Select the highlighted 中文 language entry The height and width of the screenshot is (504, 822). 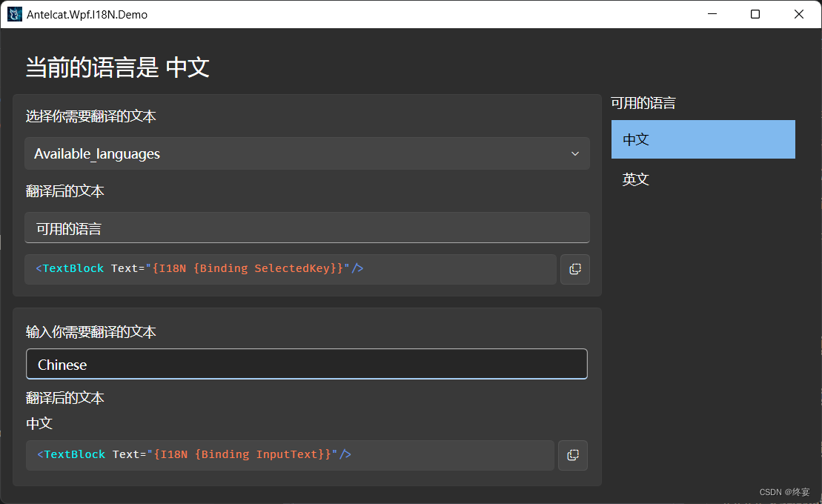(x=703, y=139)
